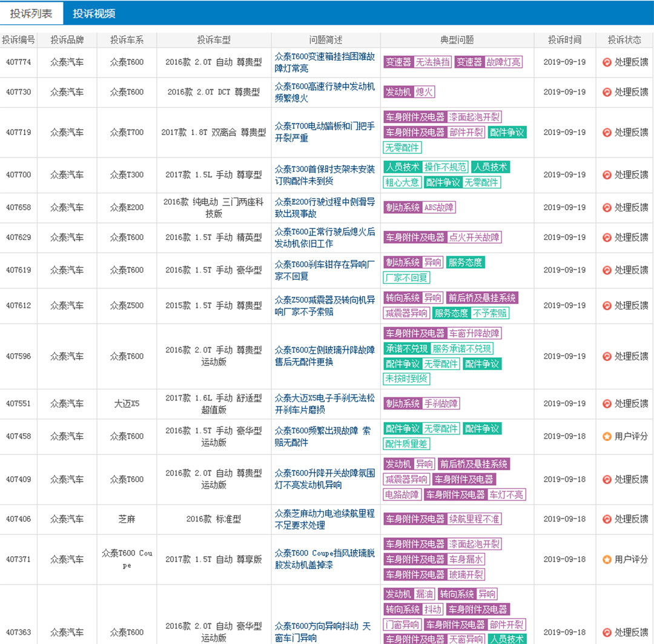Click red status icon for complaint 407774
Viewport: 654px width, 644px height.
[607, 62]
